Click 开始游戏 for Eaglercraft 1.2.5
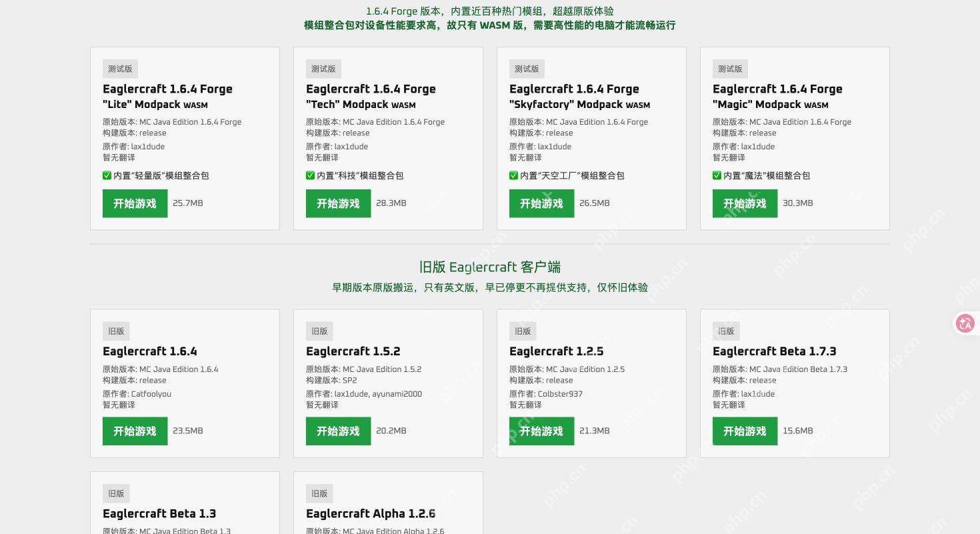Screen dimensions: 980x534 pyautogui.click(x=541, y=431)
